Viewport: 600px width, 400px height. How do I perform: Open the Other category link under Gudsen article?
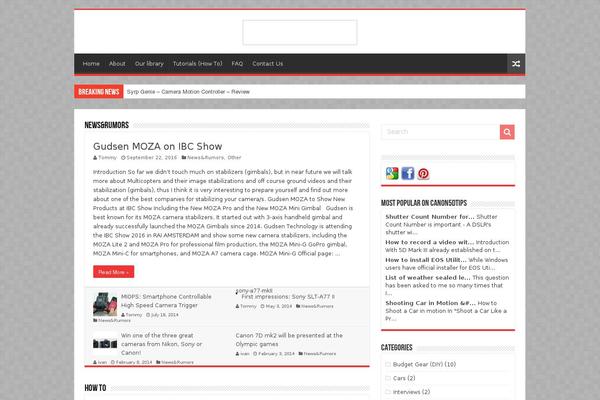(x=234, y=157)
